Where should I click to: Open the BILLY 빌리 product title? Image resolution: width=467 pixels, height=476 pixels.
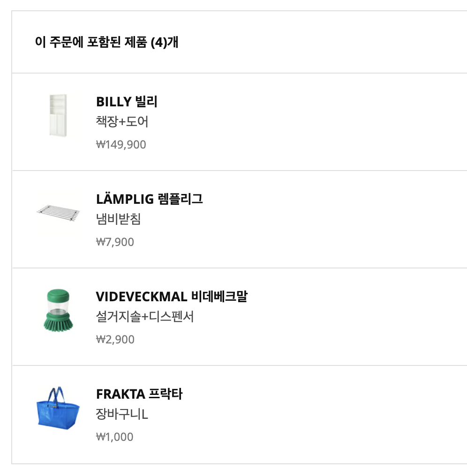coord(127,102)
